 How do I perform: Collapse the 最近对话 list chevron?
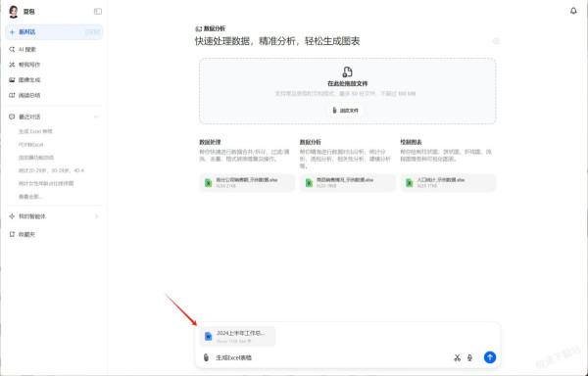(x=96, y=117)
